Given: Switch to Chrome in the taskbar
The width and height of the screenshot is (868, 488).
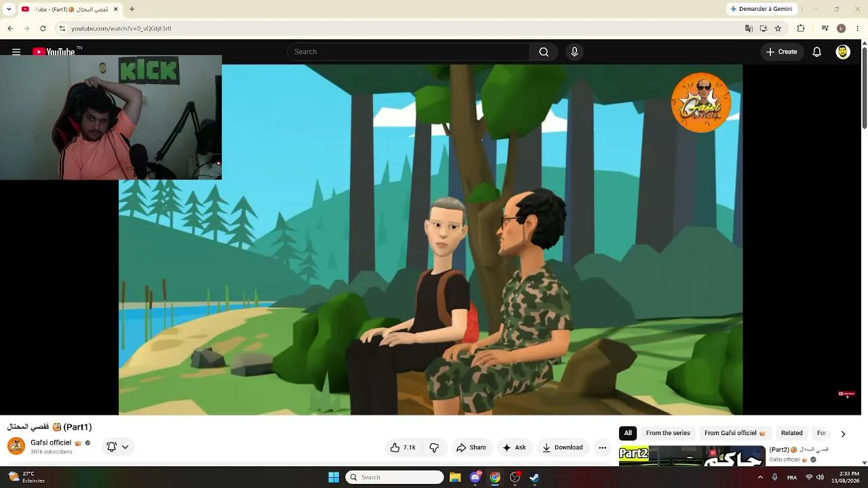Looking at the screenshot, I should (x=495, y=477).
